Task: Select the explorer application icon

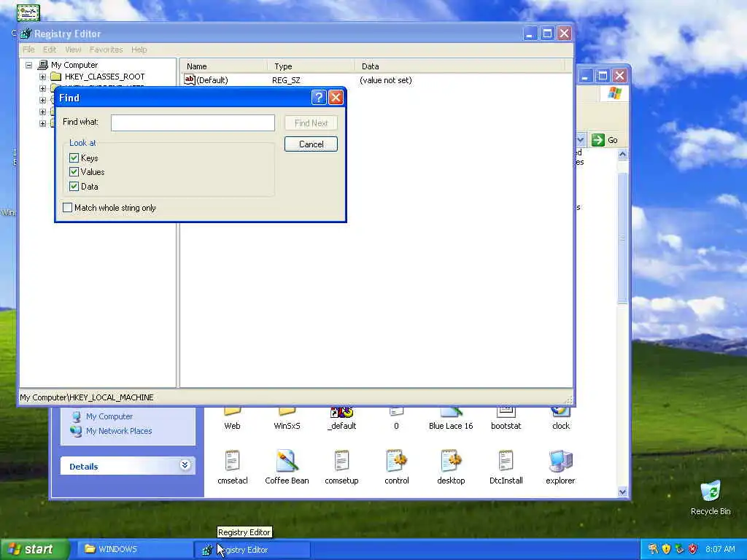Action: point(561,461)
